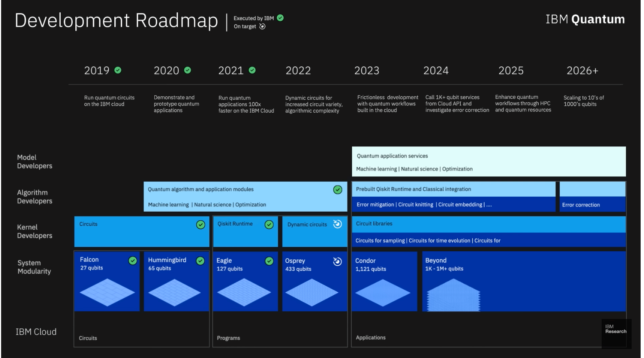Click the Beyond 1K - 1M+ qubits label
644x358 pixels.
coord(444,264)
